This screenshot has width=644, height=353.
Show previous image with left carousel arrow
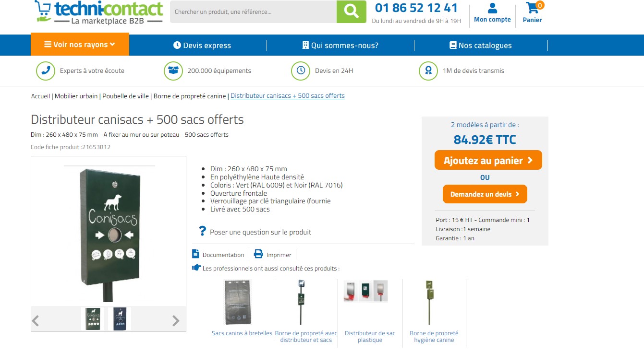click(x=36, y=320)
